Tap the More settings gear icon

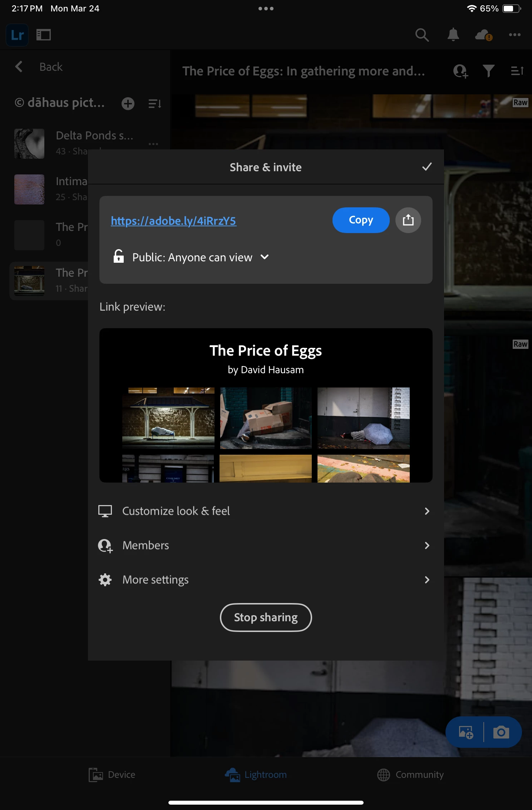pyautogui.click(x=105, y=580)
